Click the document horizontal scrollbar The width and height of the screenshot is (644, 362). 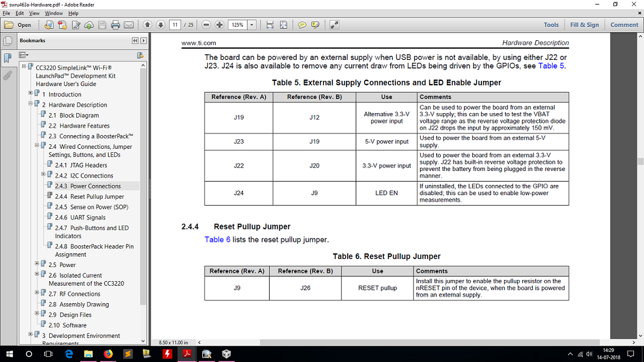[429, 342]
